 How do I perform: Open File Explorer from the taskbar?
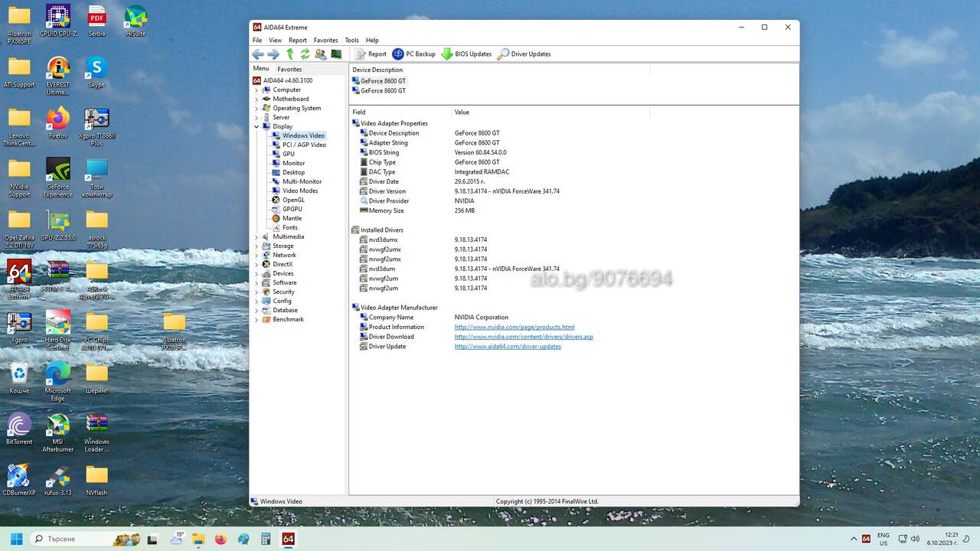(x=199, y=539)
